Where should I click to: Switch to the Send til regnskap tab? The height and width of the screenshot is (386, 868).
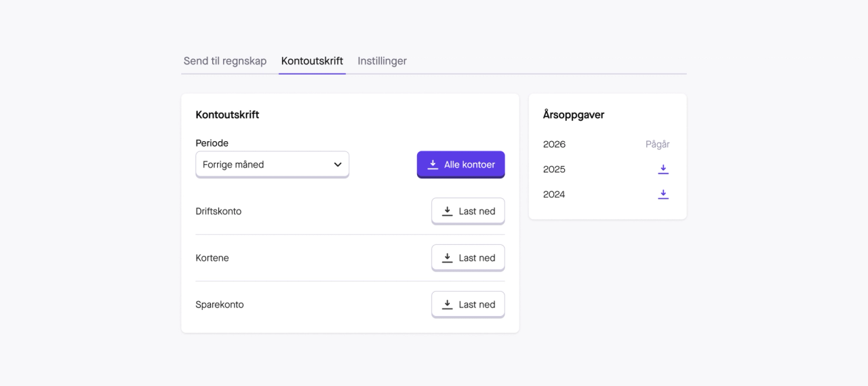coord(225,61)
